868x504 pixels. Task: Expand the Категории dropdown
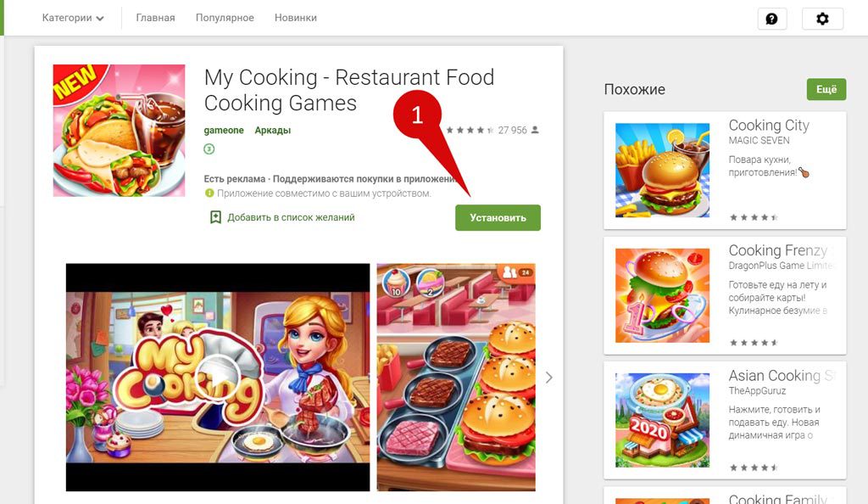click(73, 18)
